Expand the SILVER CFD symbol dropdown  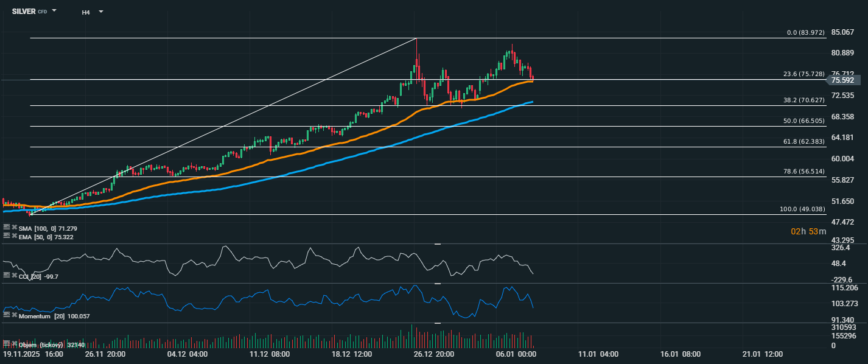(54, 11)
